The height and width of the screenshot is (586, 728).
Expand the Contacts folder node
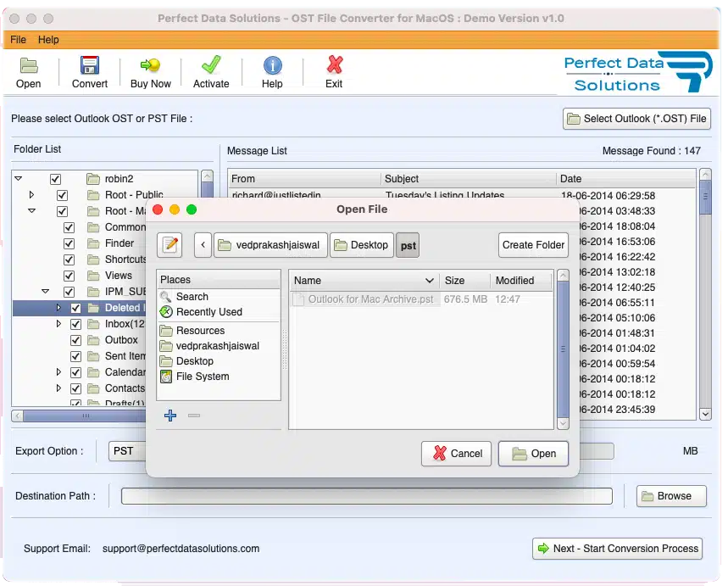(58, 388)
